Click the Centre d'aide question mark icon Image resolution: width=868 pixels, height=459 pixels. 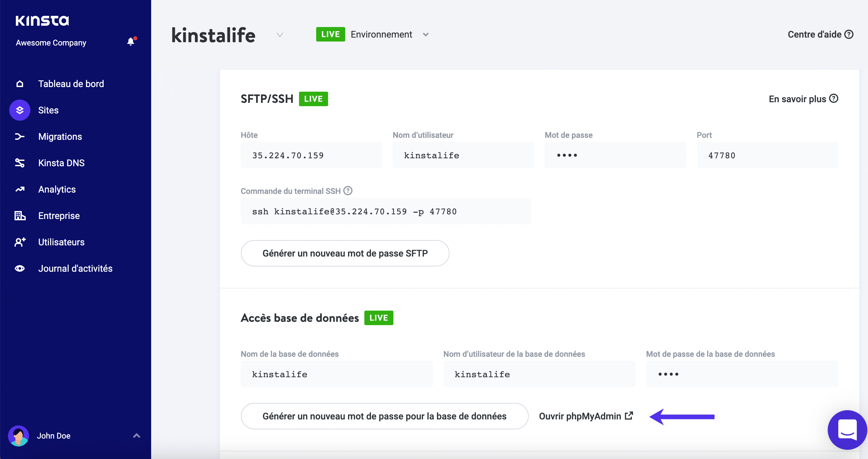click(850, 34)
